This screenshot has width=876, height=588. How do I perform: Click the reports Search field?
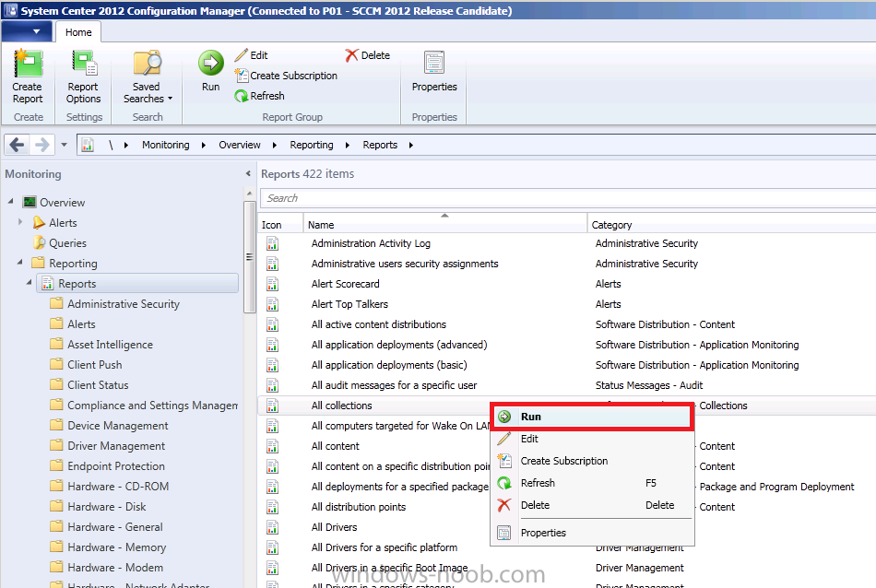(x=569, y=198)
